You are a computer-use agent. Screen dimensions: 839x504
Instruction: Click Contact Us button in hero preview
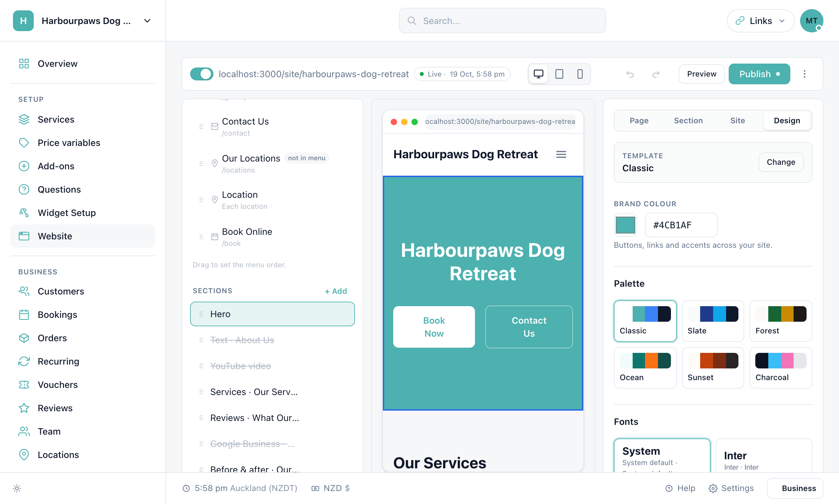[x=529, y=327]
